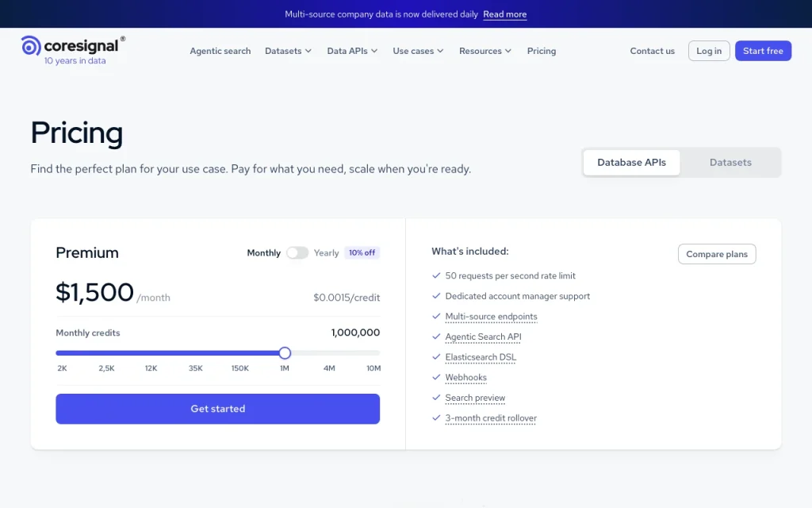Click Dedicated account manager support text
The image size is (812, 508).
pos(517,296)
